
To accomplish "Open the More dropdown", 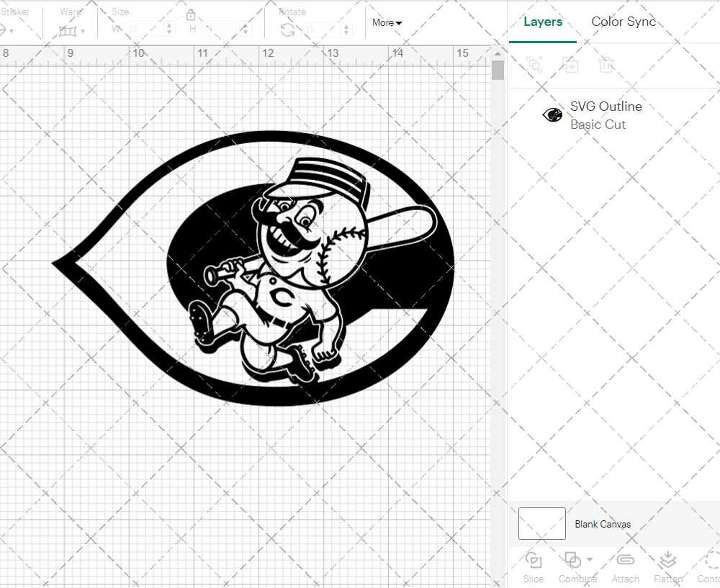I will 387,22.
